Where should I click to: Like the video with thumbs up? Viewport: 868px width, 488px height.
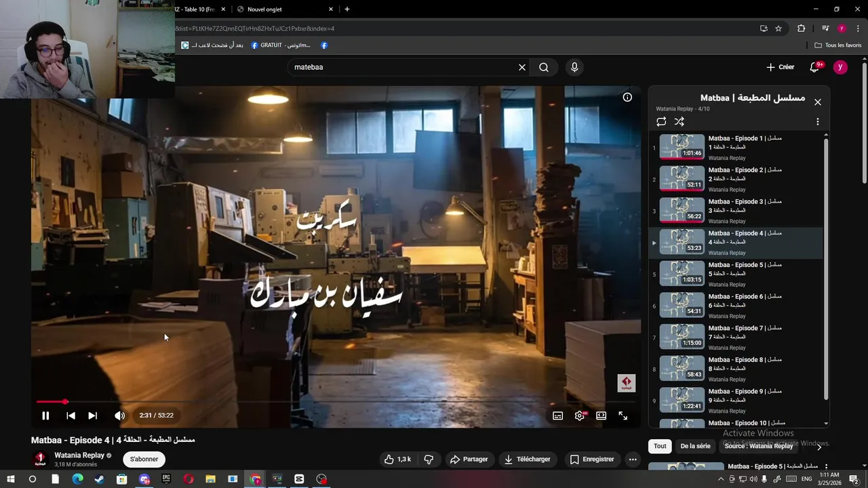click(x=398, y=459)
